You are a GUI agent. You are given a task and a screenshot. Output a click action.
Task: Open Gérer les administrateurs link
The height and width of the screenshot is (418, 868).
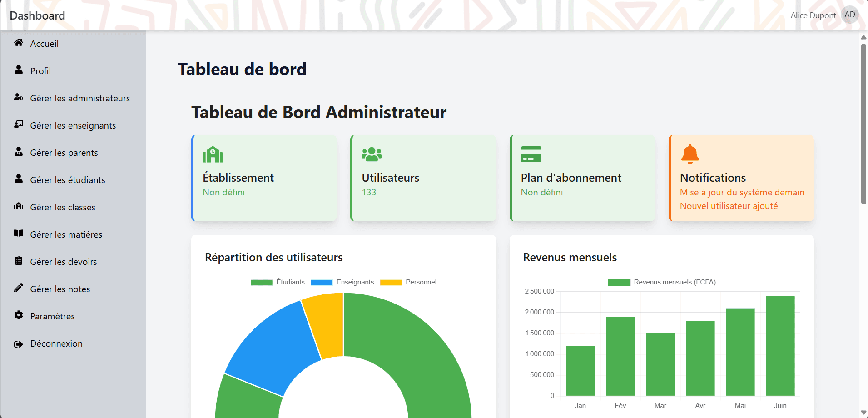(x=80, y=98)
